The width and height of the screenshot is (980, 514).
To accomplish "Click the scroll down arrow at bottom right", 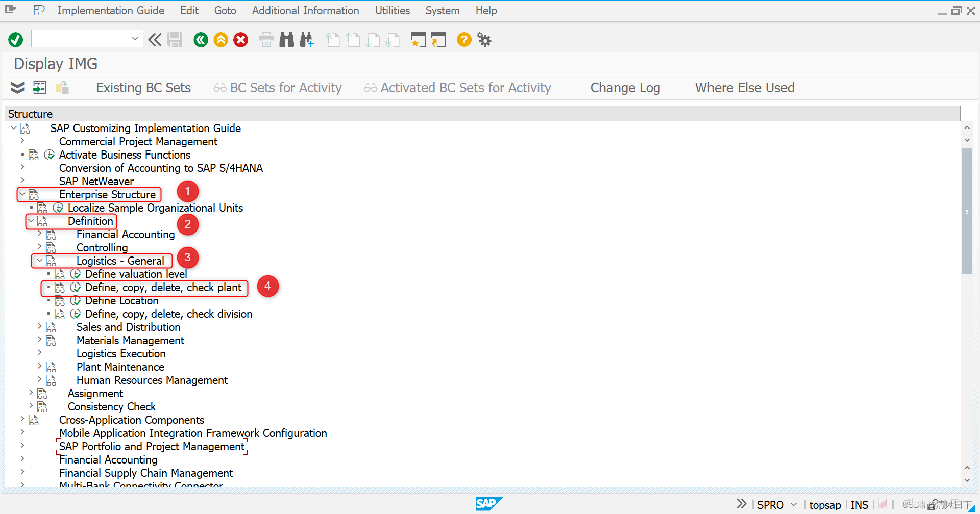I will click(967, 480).
